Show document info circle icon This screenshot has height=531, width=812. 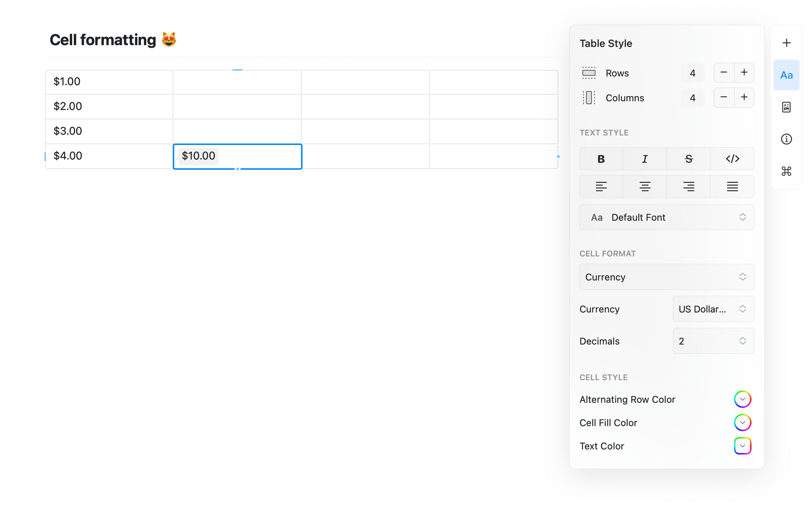(x=786, y=139)
